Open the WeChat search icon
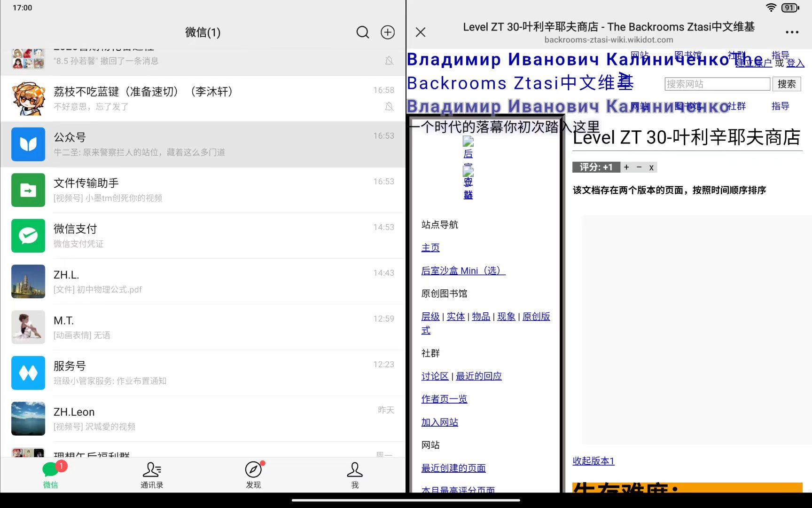This screenshot has height=508, width=812. click(362, 32)
